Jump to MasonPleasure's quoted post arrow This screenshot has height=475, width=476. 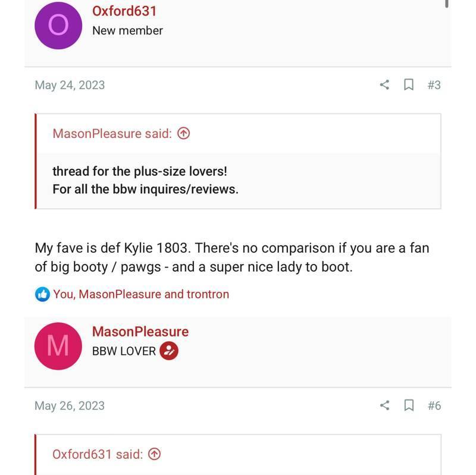click(x=184, y=134)
